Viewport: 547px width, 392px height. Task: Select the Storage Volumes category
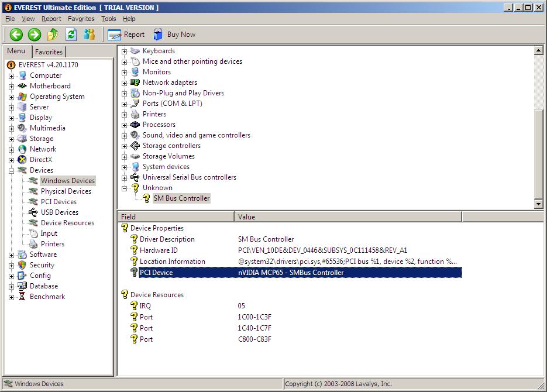[x=168, y=156]
